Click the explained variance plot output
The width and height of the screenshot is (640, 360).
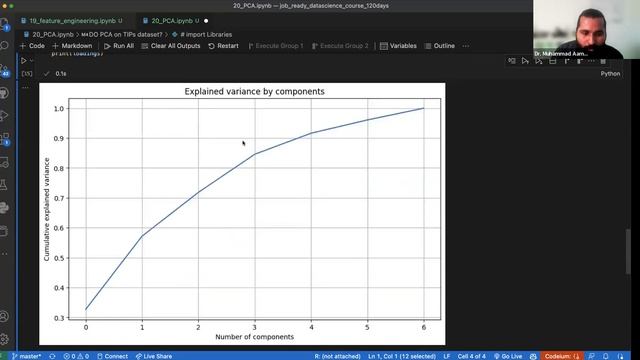pos(242,214)
